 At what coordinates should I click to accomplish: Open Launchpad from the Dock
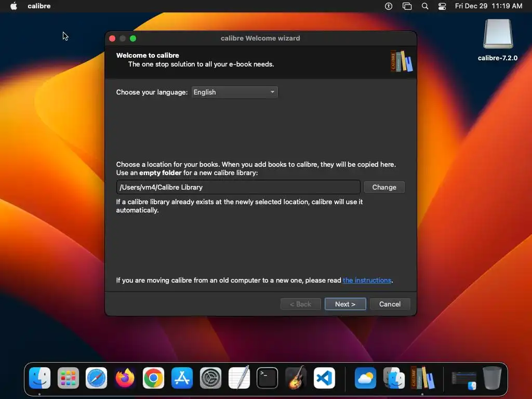coord(68,378)
